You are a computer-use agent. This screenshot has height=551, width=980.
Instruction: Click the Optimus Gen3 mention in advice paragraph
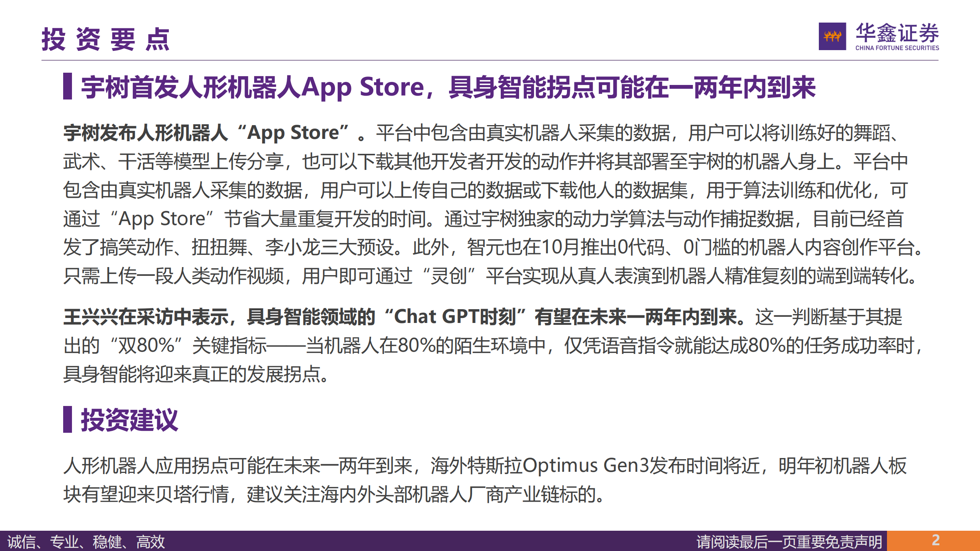(586, 466)
